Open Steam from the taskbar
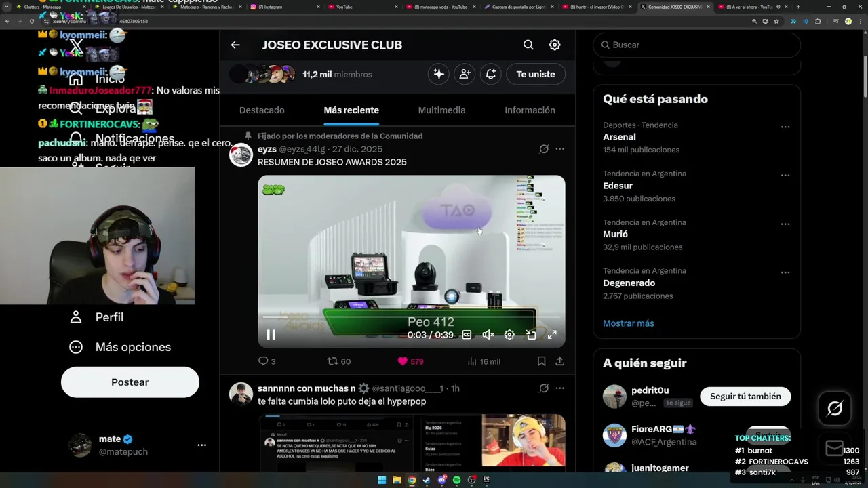Screen dimensions: 868x488 [427, 480]
